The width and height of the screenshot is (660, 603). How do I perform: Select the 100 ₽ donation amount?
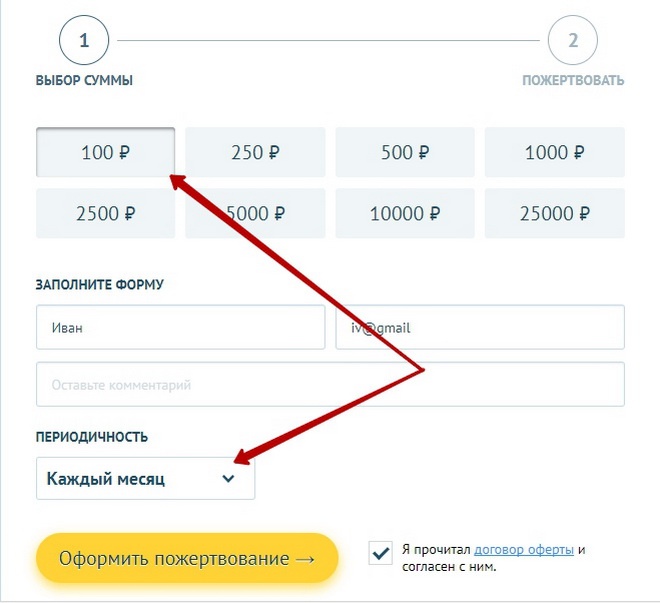tap(105, 153)
